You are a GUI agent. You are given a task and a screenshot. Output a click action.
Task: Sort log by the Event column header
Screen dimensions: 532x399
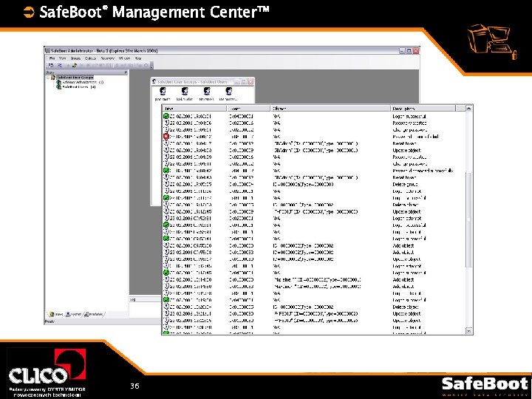[249, 109]
